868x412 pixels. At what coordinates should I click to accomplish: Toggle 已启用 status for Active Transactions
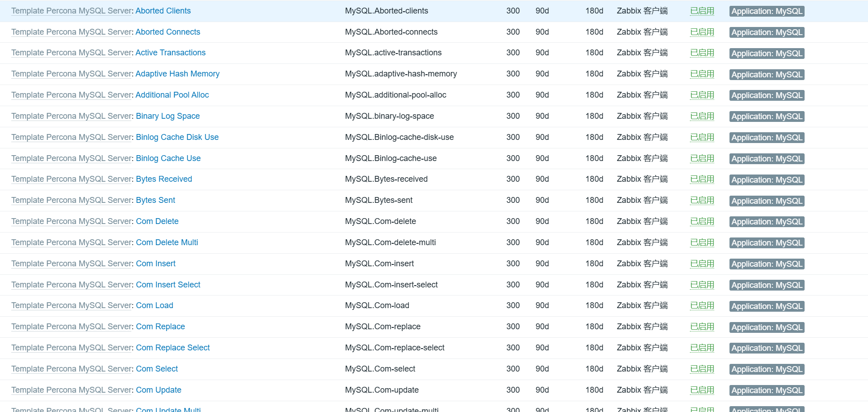point(702,53)
